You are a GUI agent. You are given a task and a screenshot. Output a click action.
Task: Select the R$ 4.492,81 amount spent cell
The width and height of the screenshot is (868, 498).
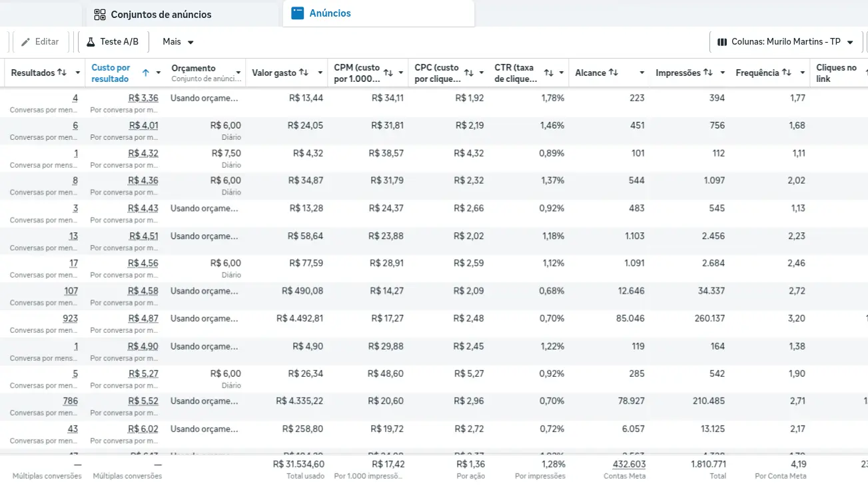click(x=300, y=318)
